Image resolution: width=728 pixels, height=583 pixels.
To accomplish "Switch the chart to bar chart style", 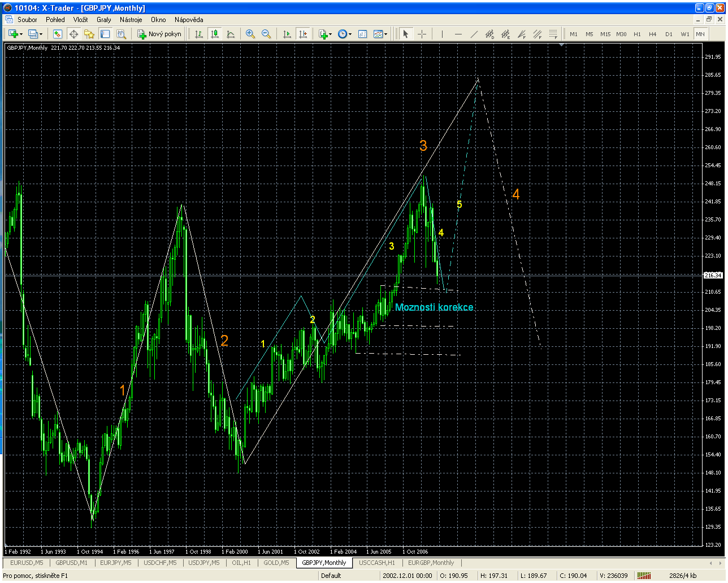I will pos(199,34).
